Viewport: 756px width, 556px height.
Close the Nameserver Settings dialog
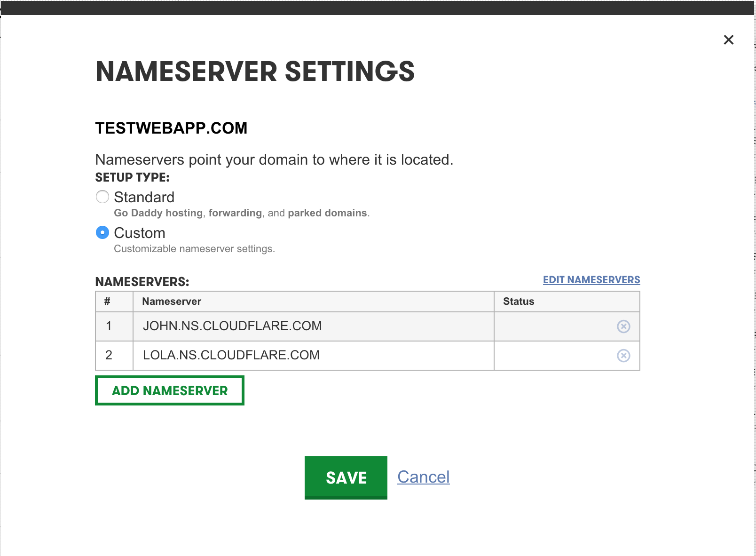pos(728,40)
